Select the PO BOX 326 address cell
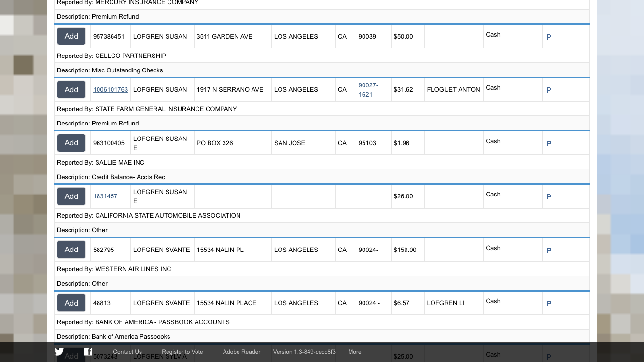644x362 pixels. tap(233, 143)
